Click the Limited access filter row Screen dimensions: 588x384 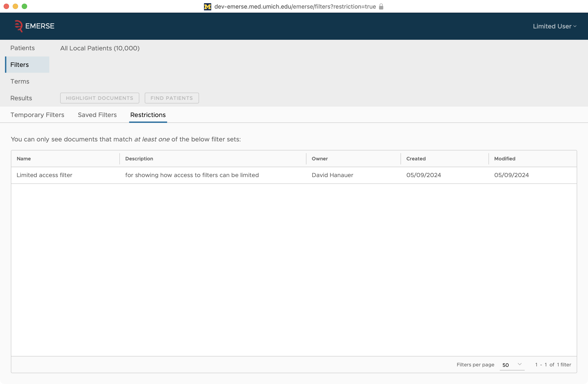coord(294,175)
